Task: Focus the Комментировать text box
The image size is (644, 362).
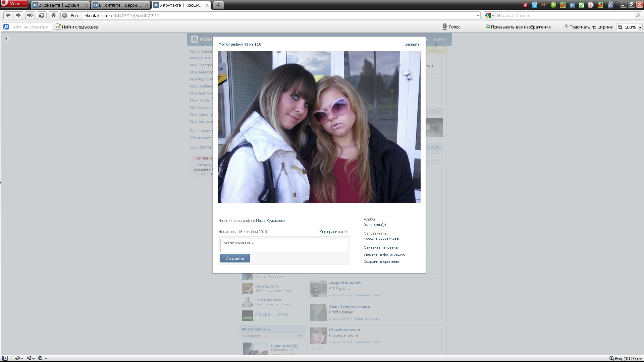Action: [283, 245]
